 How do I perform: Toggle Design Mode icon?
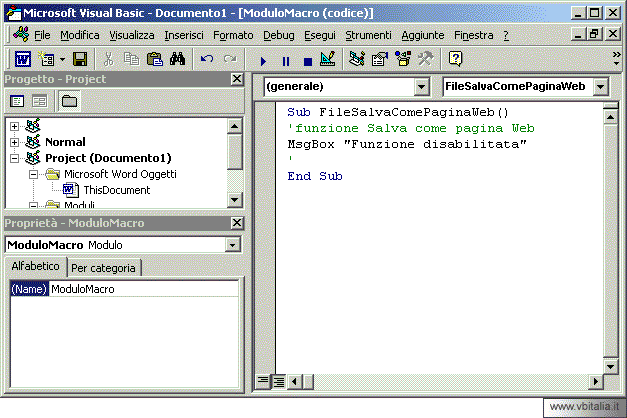tap(328, 60)
